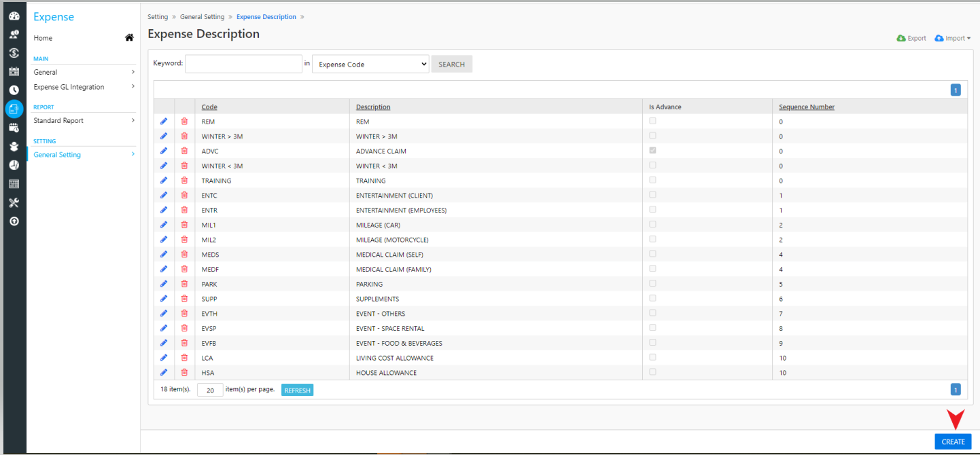
Task: Edit the EVSP row with pencil icon
Action: [163, 328]
